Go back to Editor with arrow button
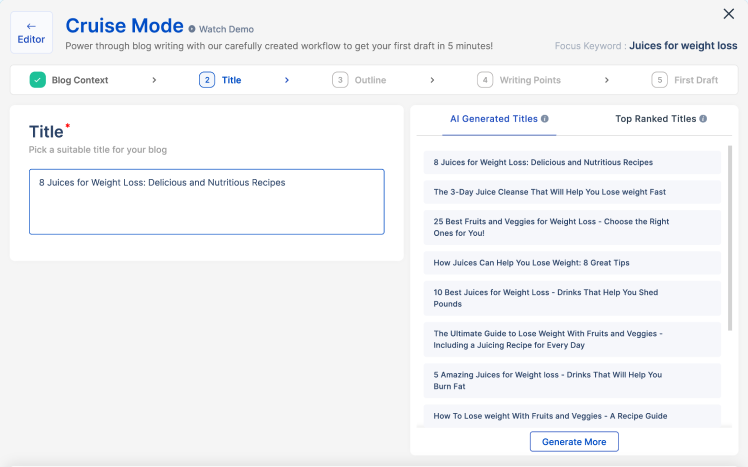 point(31,33)
